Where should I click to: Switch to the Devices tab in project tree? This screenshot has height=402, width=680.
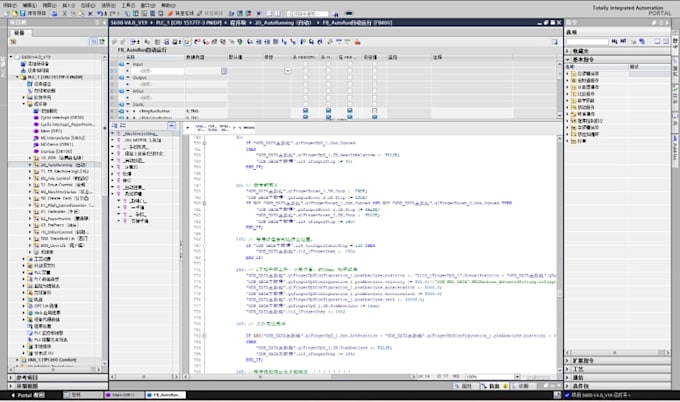[x=20, y=33]
